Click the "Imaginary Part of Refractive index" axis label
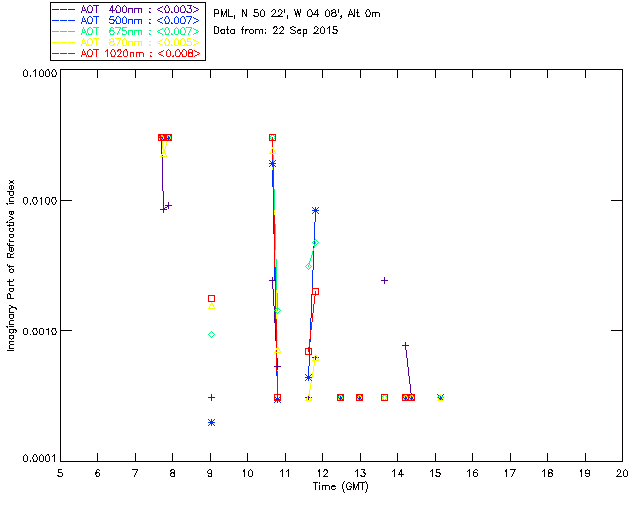This screenshot has height=512, width=640. click(x=11, y=265)
